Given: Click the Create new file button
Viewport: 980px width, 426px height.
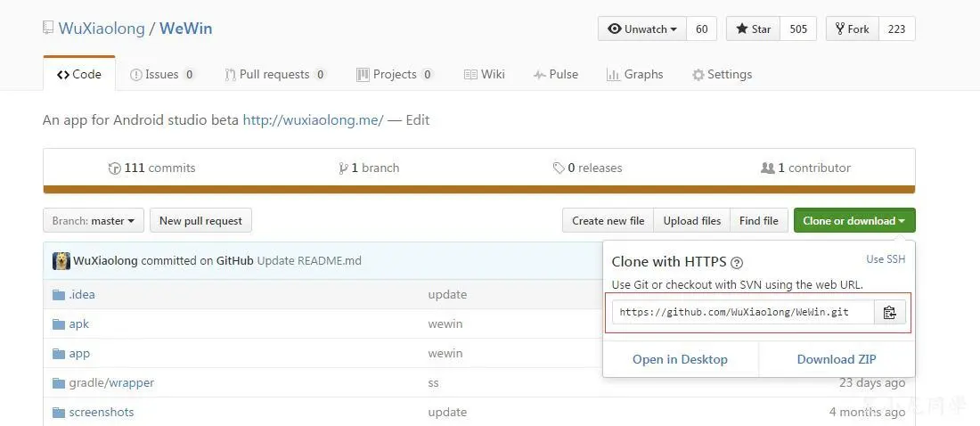Looking at the screenshot, I should tap(608, 220).
